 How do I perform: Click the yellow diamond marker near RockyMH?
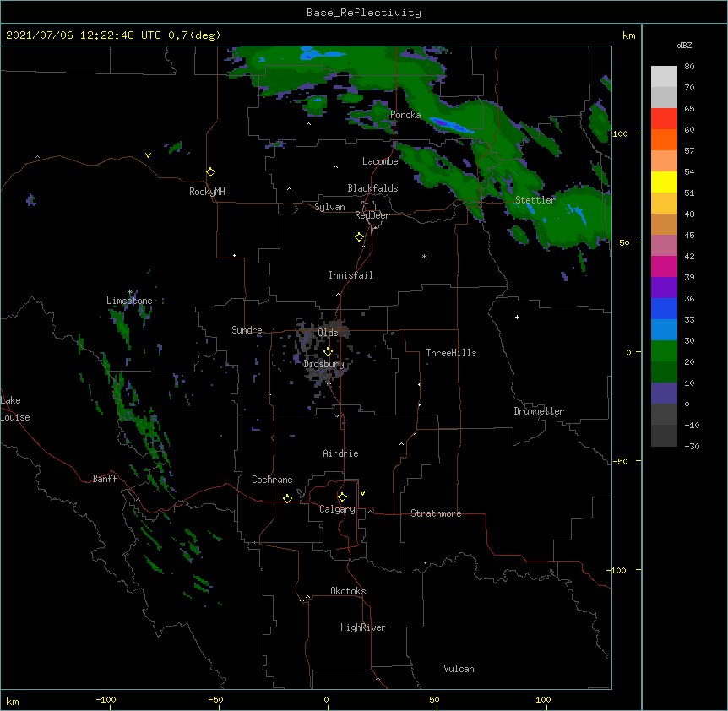tap(210, 172)
